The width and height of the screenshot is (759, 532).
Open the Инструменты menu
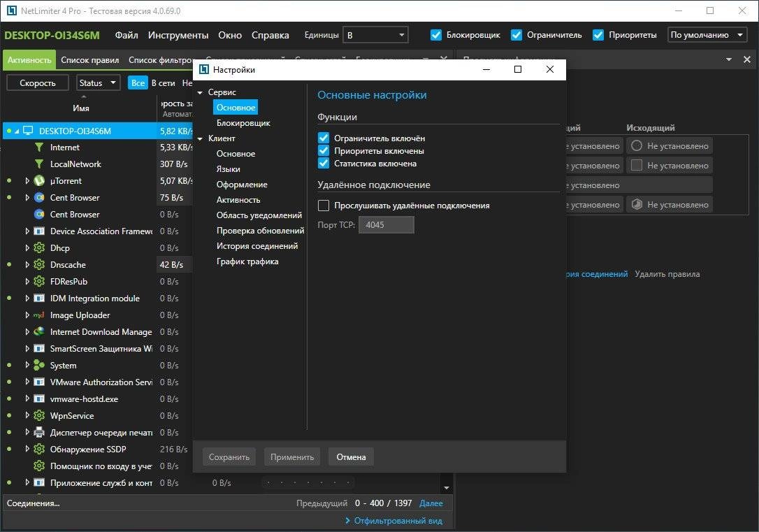point(178,35)
